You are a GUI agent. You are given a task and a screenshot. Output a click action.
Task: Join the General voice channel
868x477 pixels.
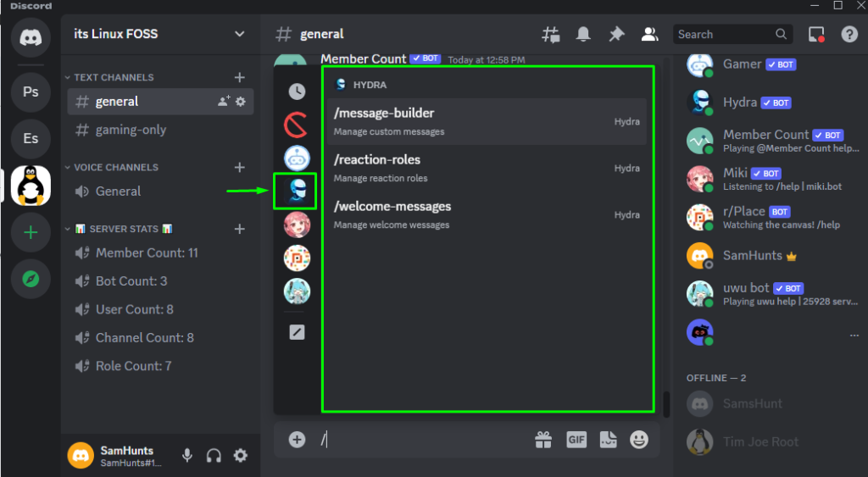[x=160, y=191]
